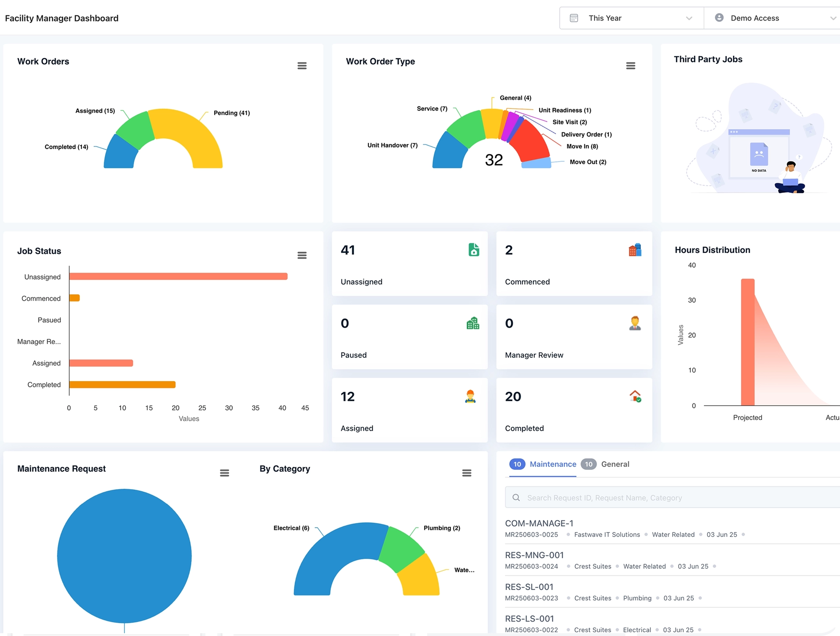Open the RES-SL-001 request
The width and height of the screenshot is (840, 636).
(529, 587)
